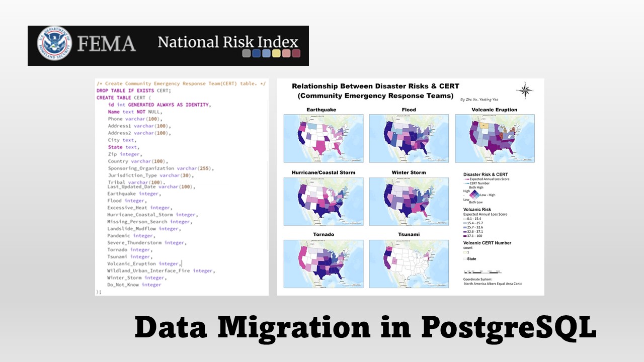The height and width of the screenshot is (362, 644).
Task: Click "Volcanic_Eruption integer" code line
Action: pos(144,263)
